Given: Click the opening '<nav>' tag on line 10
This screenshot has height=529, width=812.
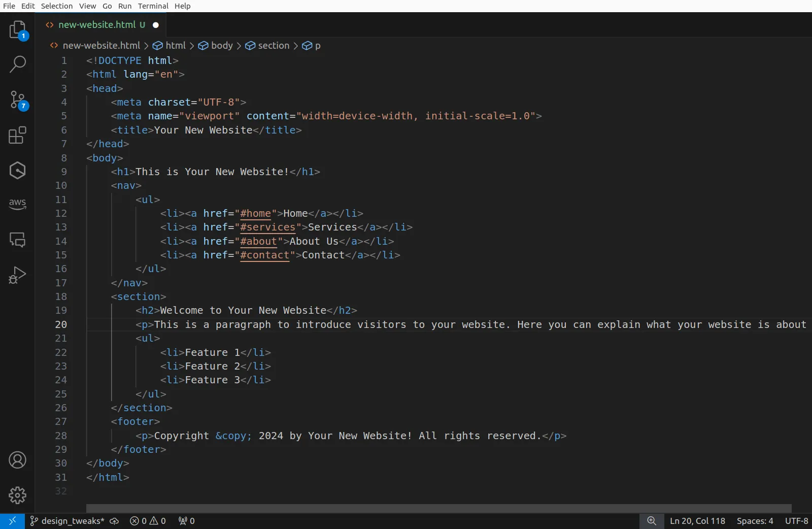Looking at the screenshot, I should point(126,185).
